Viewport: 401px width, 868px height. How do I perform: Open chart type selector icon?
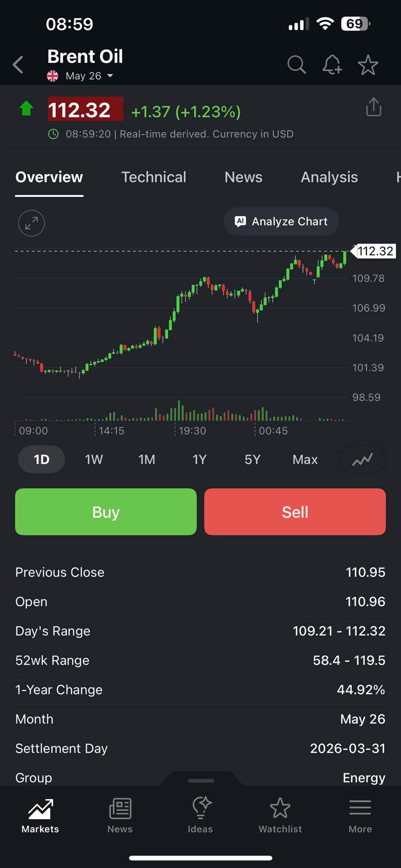(362, 460)
